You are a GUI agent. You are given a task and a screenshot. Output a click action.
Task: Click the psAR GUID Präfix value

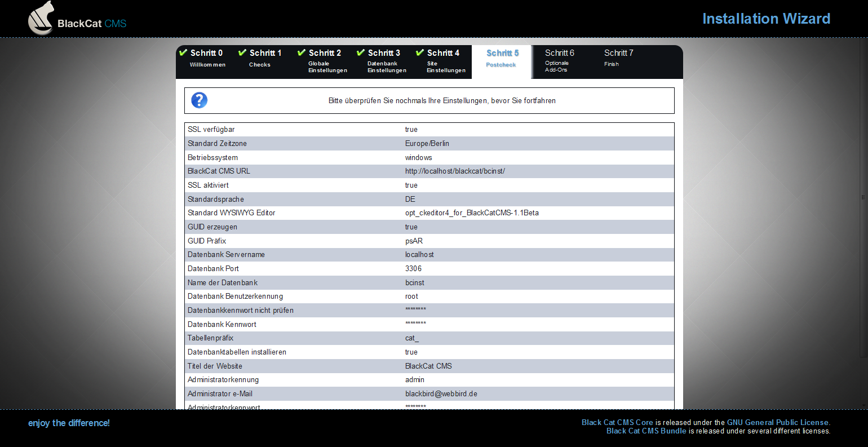coord(414,241)
